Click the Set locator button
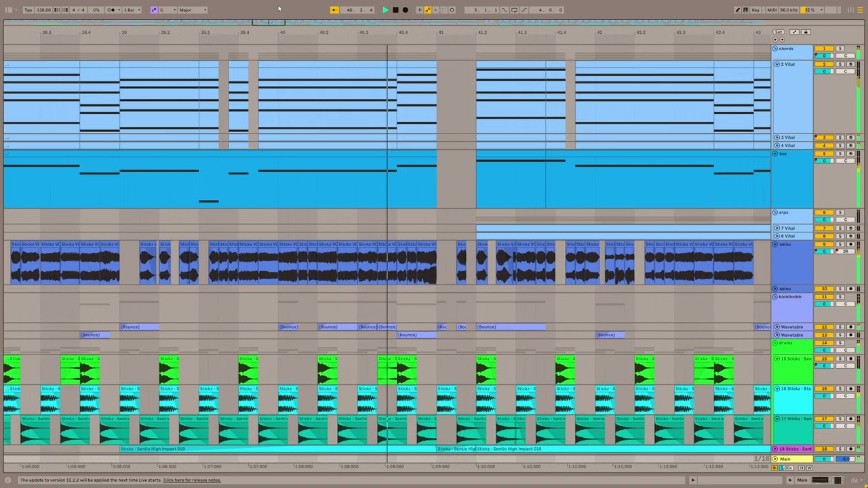Image resolution: width=868 pixels, height=488 pixels. coord(778,32)
